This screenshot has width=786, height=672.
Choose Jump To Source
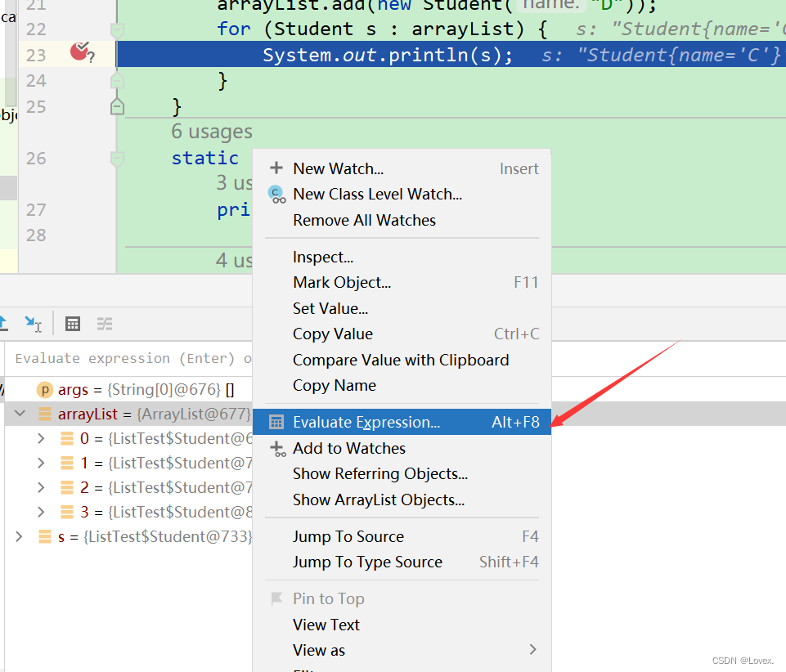pyautogui.click(x=402, y=536)
